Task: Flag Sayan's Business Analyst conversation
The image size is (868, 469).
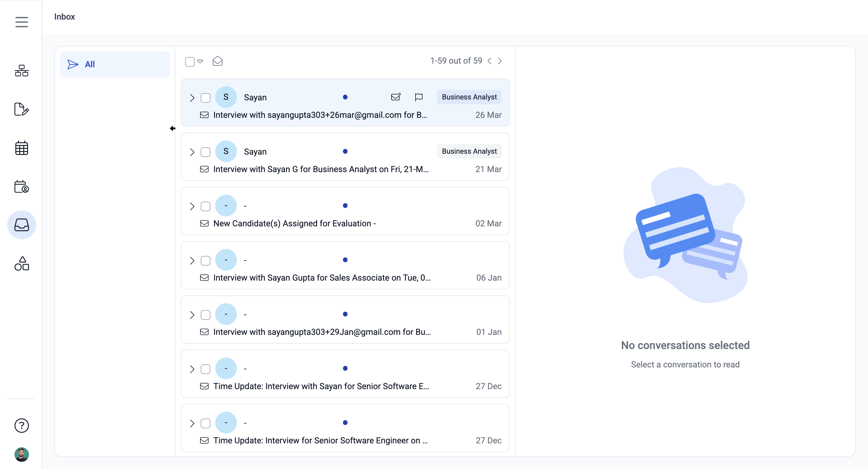Action: [419, 97]
